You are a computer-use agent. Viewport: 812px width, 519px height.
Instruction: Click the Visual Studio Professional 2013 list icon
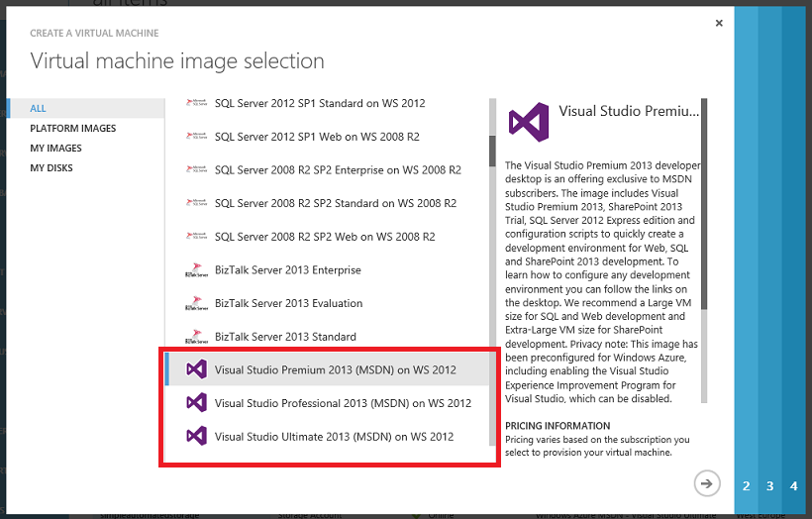197,402
